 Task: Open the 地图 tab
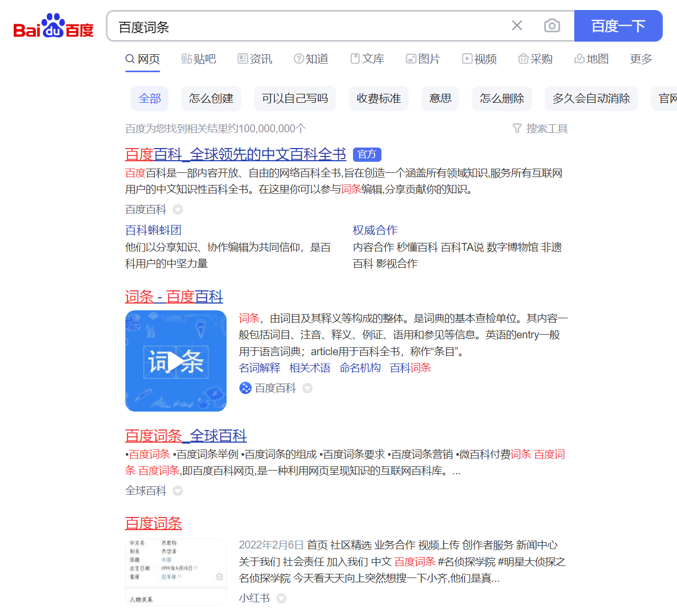coord(591,59)
